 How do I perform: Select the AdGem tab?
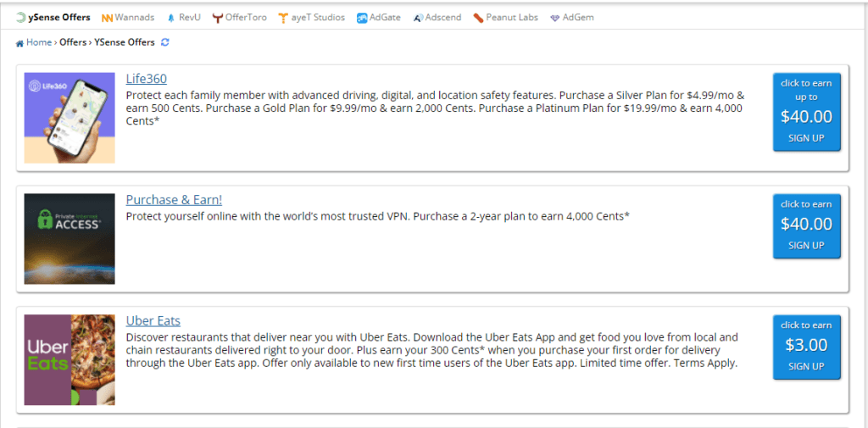click(x=572, y=18)
